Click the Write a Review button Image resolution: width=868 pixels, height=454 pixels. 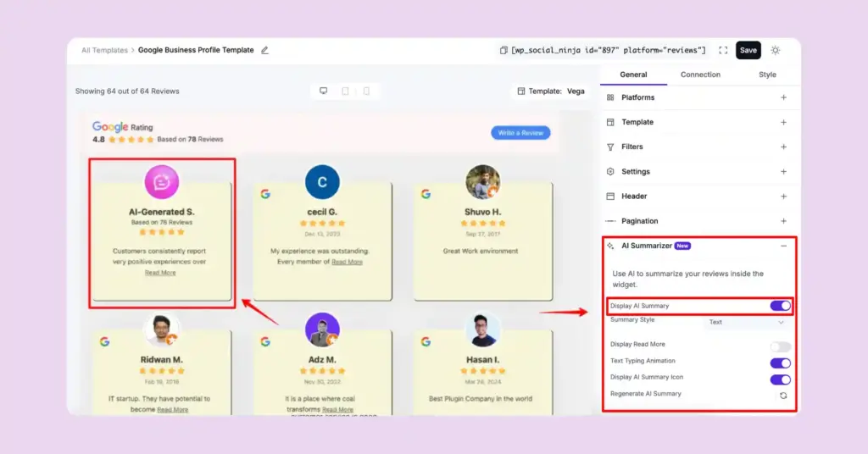520,133
